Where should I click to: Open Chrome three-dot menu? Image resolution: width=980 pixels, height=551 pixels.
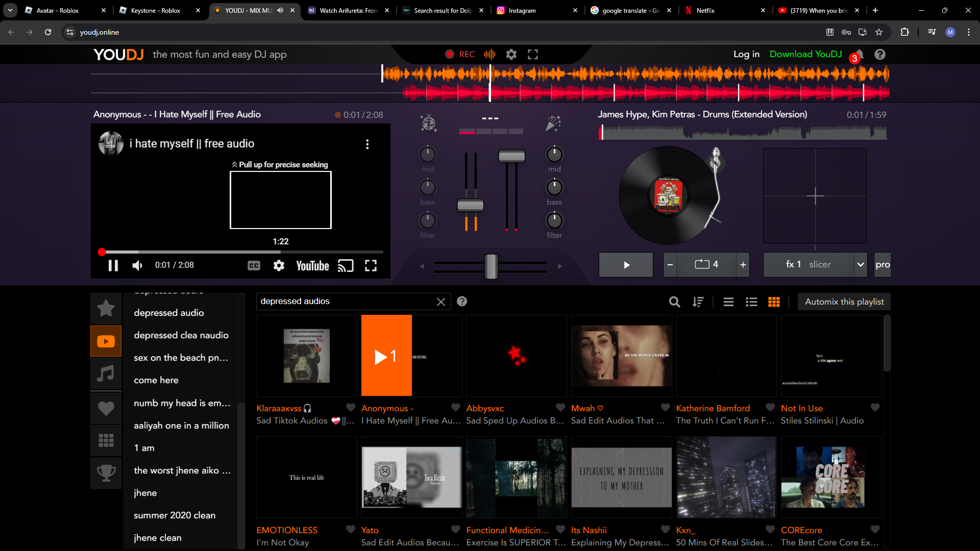coord(969,32)
